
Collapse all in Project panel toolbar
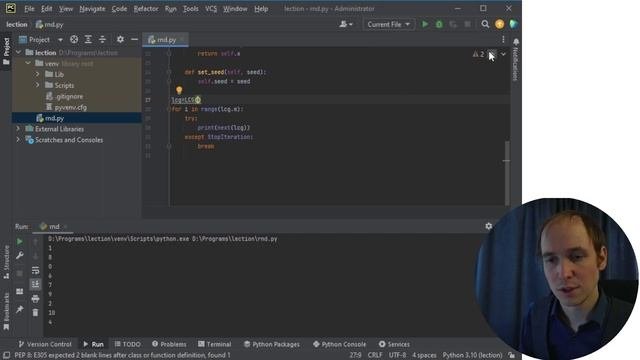(x=102, y=40)
